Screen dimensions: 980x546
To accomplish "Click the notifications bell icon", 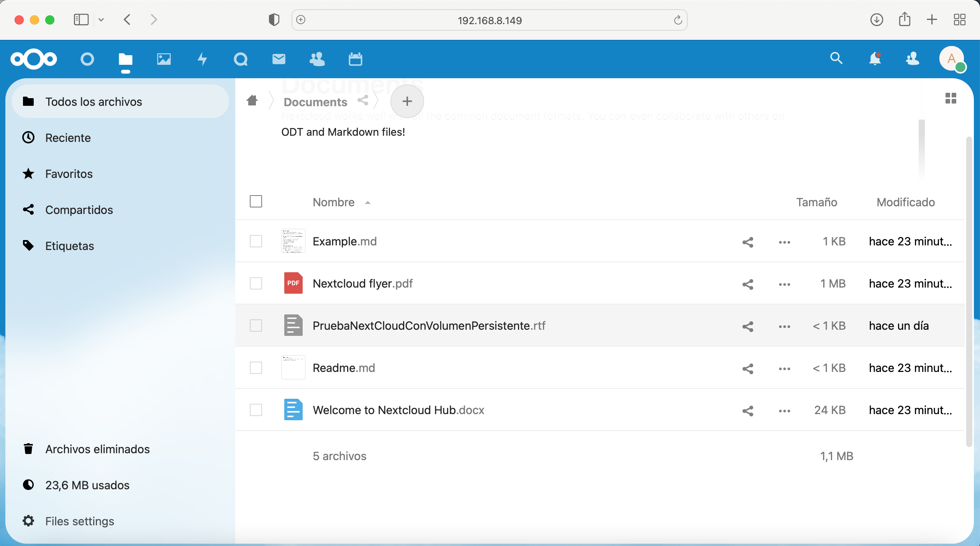I will point(875,59).
